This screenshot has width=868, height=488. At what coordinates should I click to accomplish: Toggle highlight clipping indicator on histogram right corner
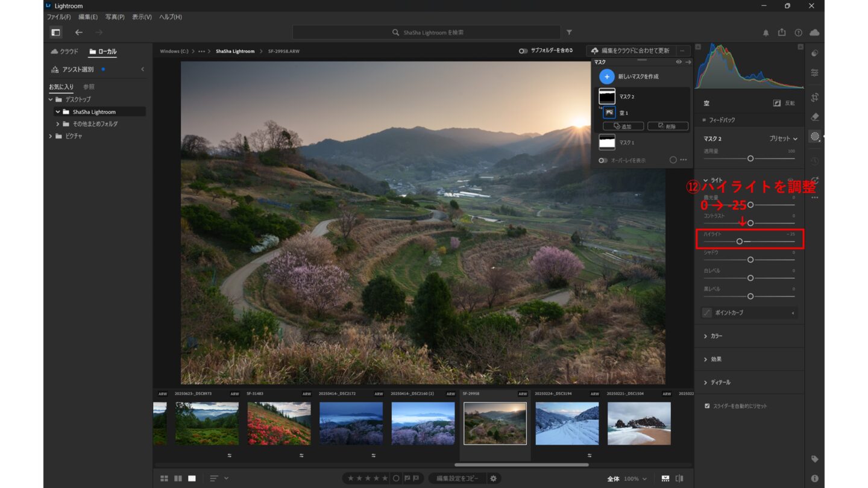(800, 46)
